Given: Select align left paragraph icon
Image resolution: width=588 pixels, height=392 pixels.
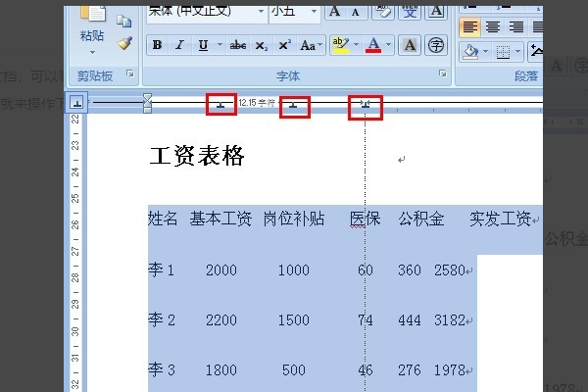Looking at the screenshot, I should coord(469,27).
